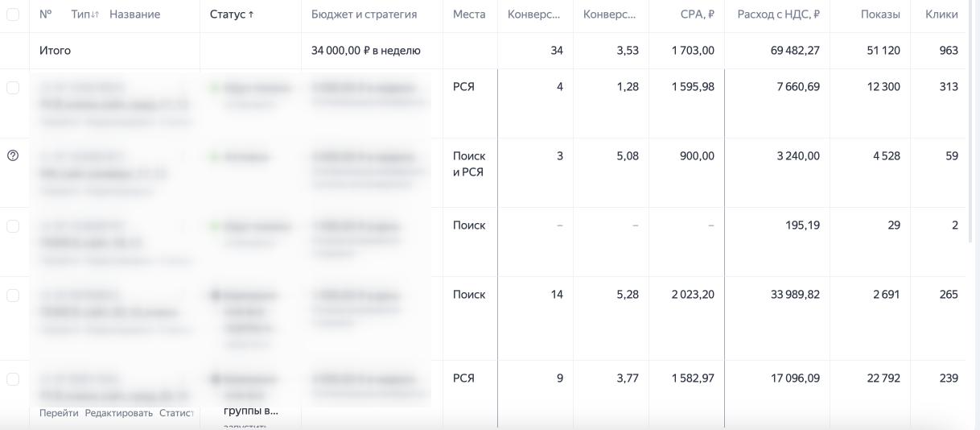The width and height of the screenshot is (980, 430).
Task: Click the question mark icon in the second row
Action: pyautogui.click(x=13, y=155)
